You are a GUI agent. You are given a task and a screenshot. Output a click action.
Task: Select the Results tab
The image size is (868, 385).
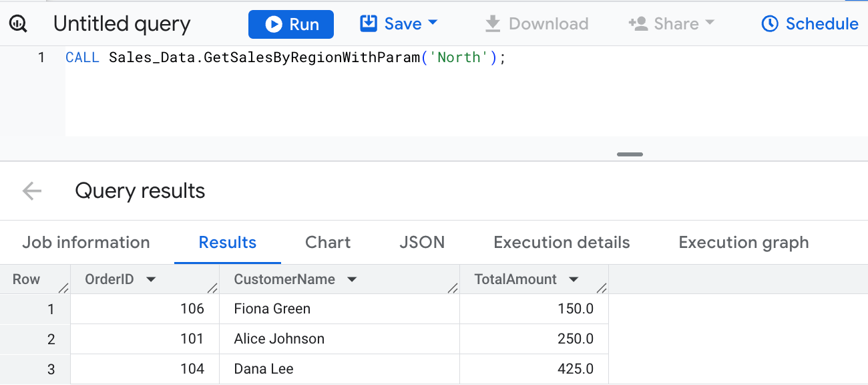click(x=228, y=243)
